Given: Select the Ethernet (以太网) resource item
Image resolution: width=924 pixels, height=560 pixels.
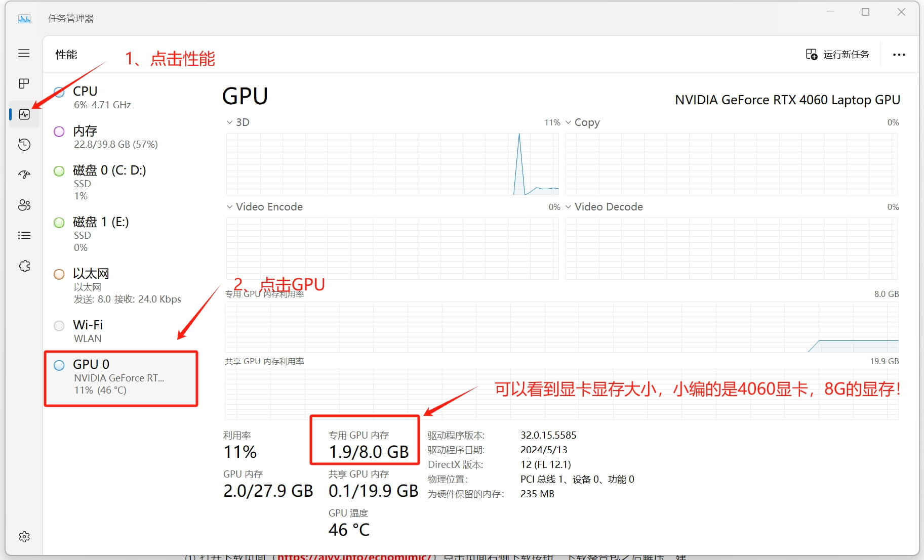Looking at the screenshot, I should click(x=116, y=286).
